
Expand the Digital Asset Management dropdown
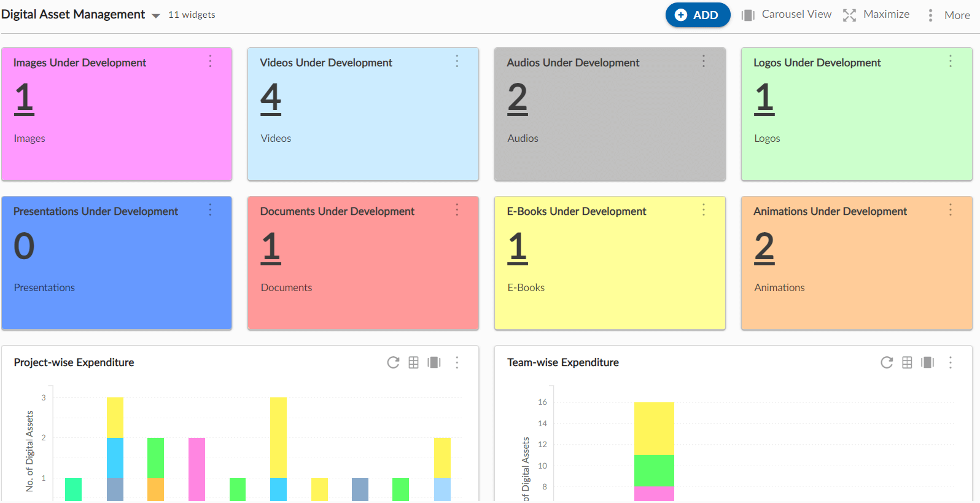(x=156, y=15)
